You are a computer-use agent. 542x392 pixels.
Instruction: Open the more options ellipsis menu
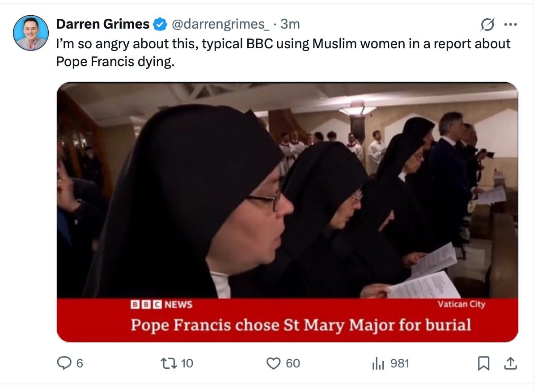[510, 25]
